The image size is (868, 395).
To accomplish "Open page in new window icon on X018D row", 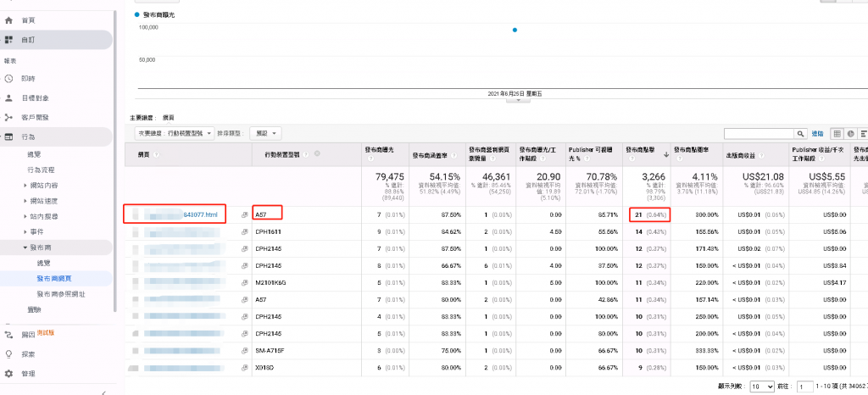I will 245,368.
